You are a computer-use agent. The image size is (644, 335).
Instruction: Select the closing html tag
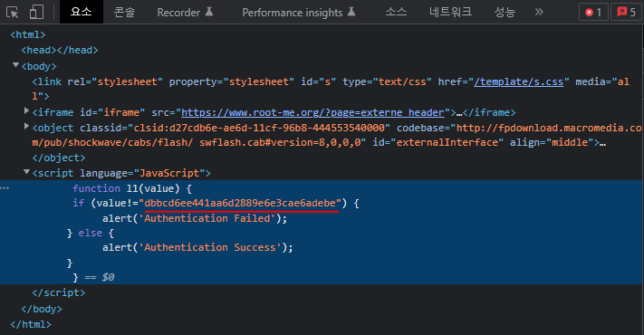(x=31, y=324)
